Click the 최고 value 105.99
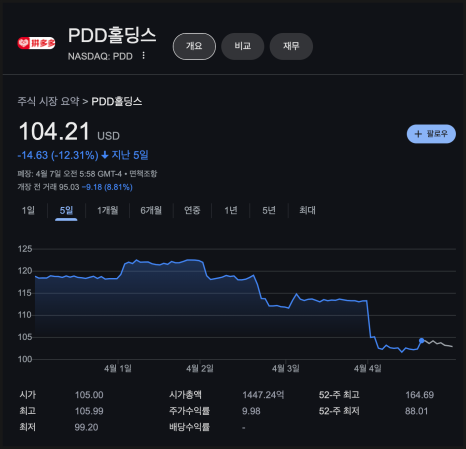The width and height of the screenshot is (466, 449). point(89,411)
